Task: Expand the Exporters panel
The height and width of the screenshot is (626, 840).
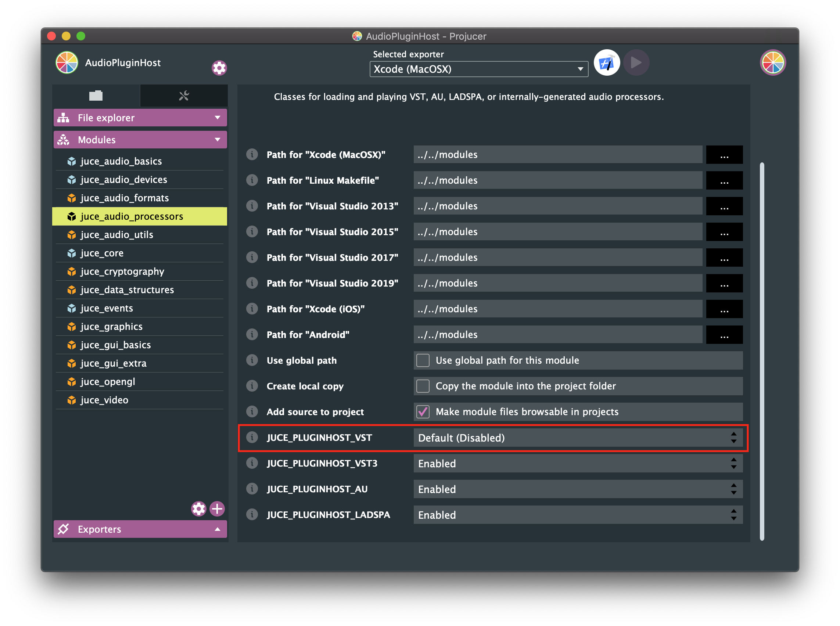Action: [140, 529]
